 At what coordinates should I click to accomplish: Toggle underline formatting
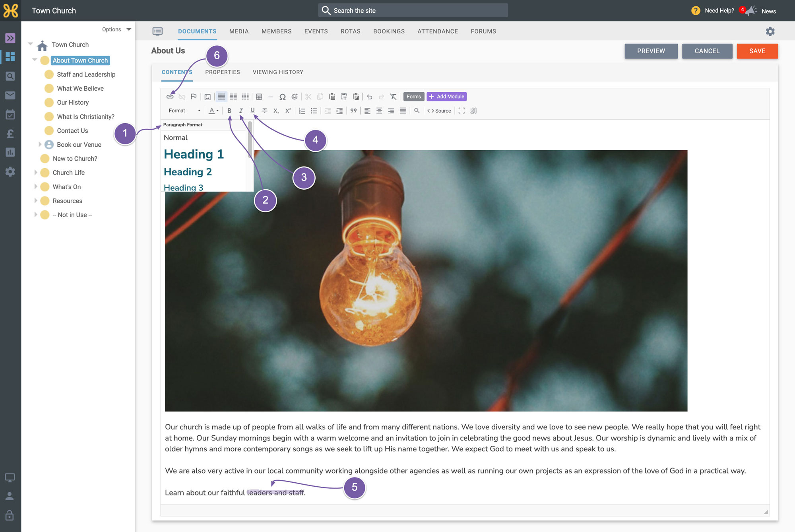(x=252, y=111)
